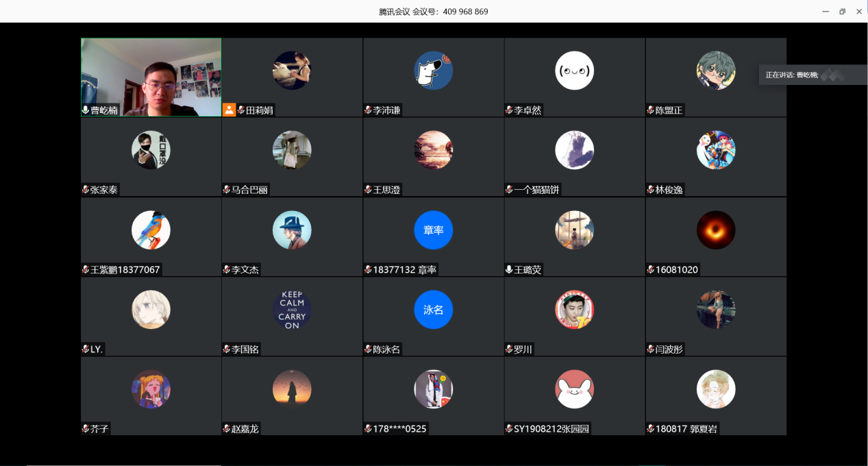This screenshot has height=466, width=868.
Task: Click the KEEP CALM avatar of 李国铭
Action: pyautogui.click(x=292, y=310)
